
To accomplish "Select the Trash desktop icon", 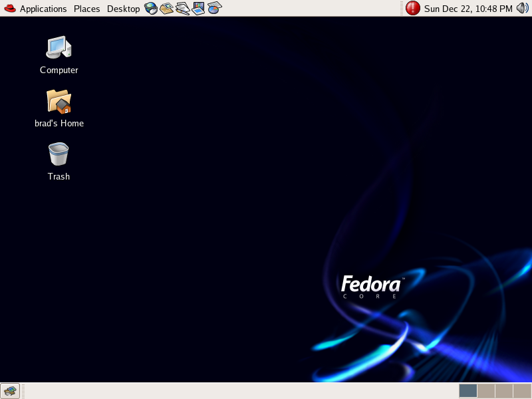I will coord(59,154).
